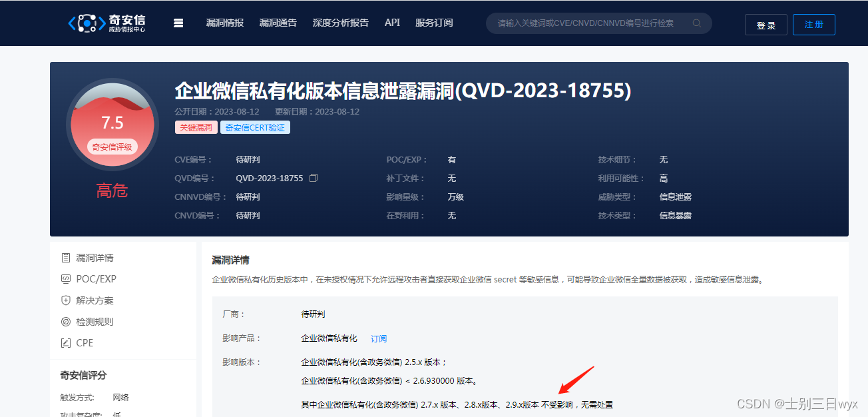
Task: Select 检测规则 in the sidebar
Action: (x=95, y=322)
